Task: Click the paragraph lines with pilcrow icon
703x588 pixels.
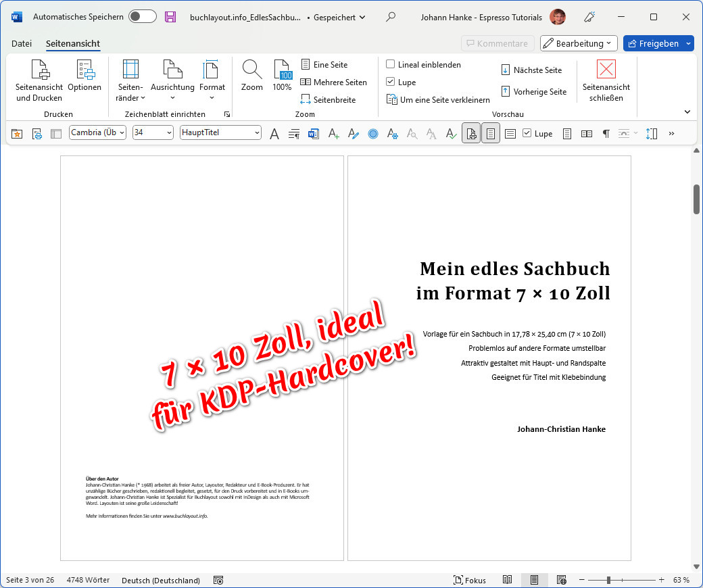Action: (294, 134)
